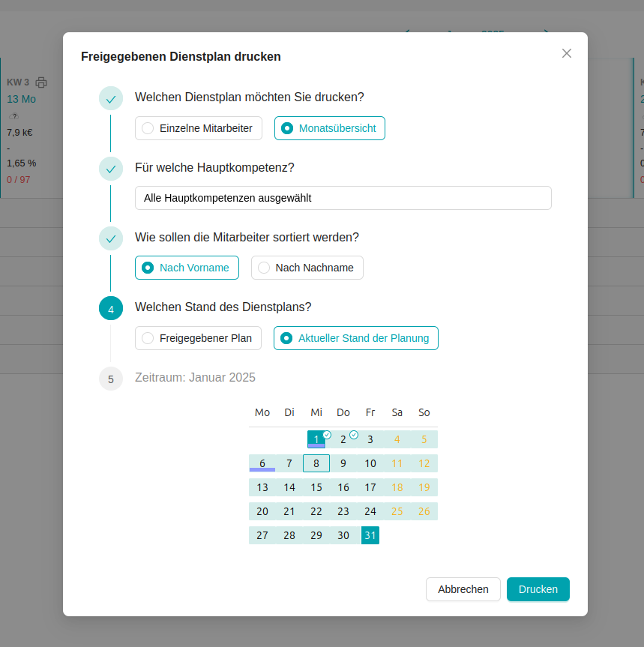644x647 pixels.
Task: Choose sorting Nach Vorname
Action: tap(187, 268)
